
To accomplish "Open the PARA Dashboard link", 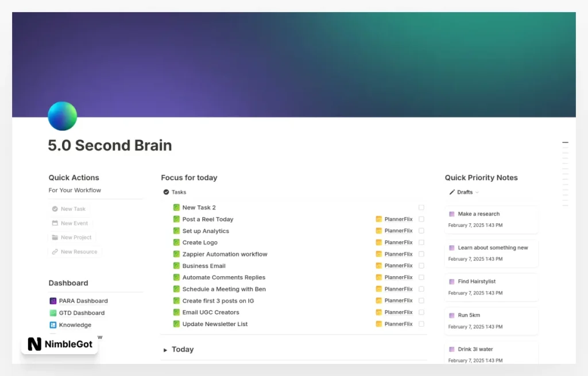I will (x=84, y=301).
